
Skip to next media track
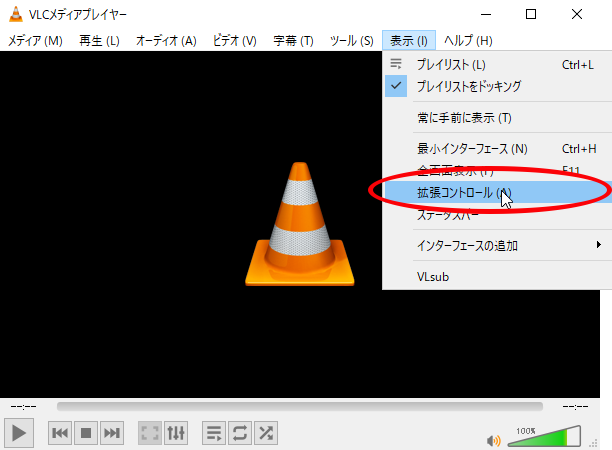(112, 433)
